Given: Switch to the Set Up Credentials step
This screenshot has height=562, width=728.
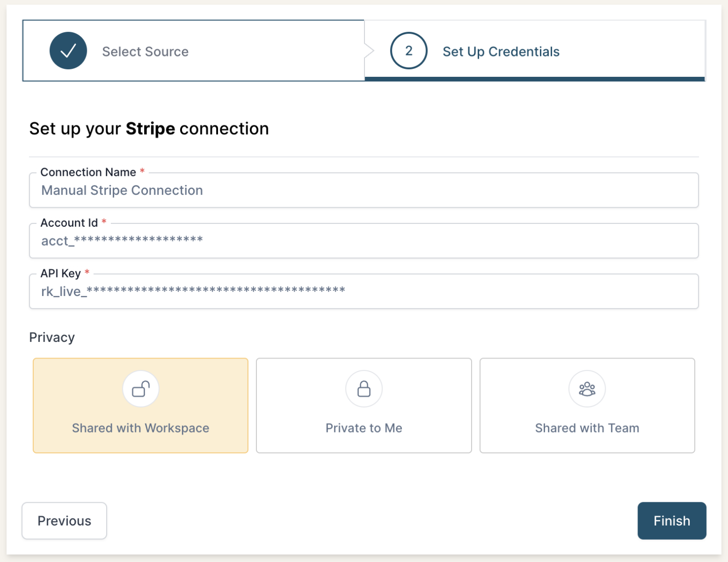Looking at the screenshot, I should pyautogui.click(x=500, y=51).
